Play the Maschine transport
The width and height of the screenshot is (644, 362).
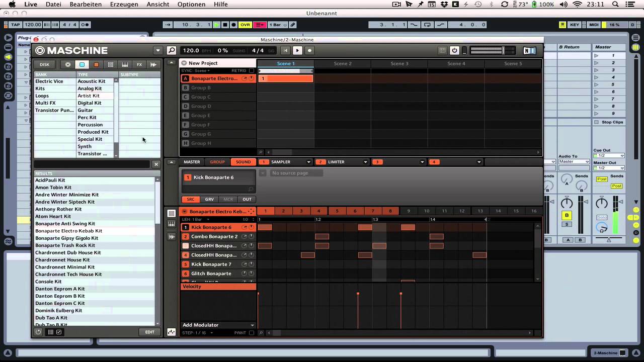click(x=297, y=50)
